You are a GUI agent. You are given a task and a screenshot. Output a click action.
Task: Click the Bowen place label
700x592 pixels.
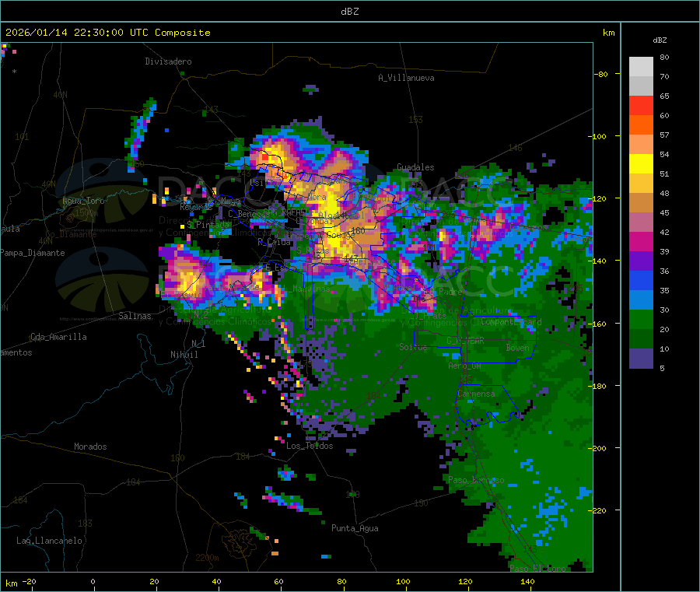tap(517, 347)
